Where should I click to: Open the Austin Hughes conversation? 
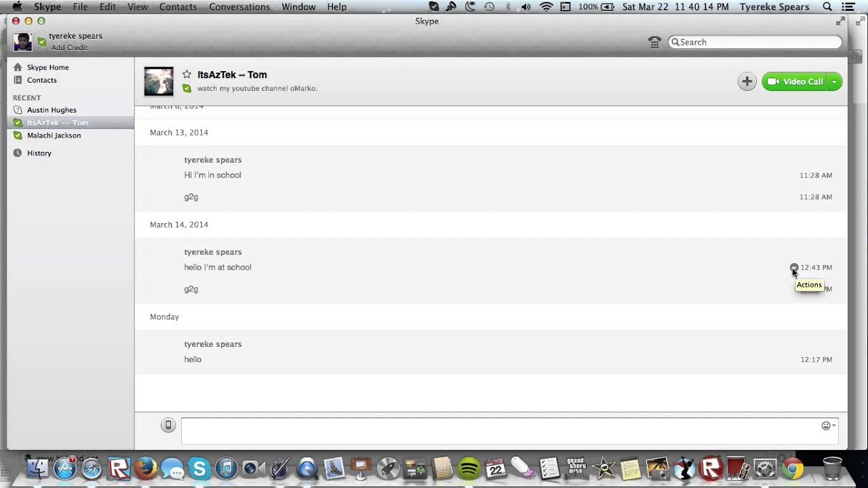52,110
